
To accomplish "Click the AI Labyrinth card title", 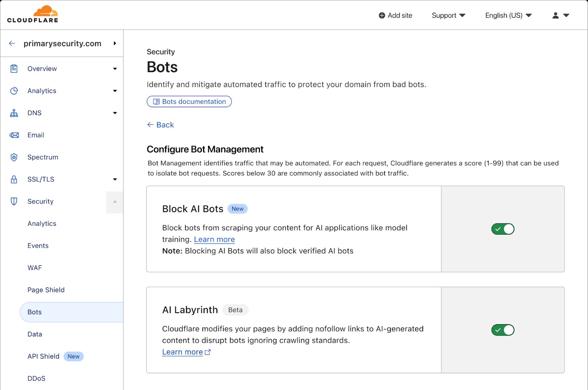I will pyautogui.click(x=190, y=310).
